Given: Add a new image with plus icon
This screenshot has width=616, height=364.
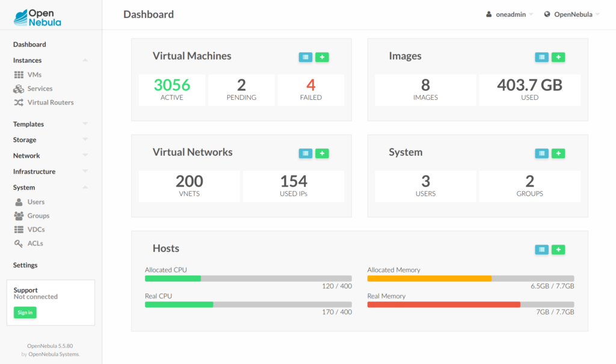Looking at the screenshot, I should point(558,57).
